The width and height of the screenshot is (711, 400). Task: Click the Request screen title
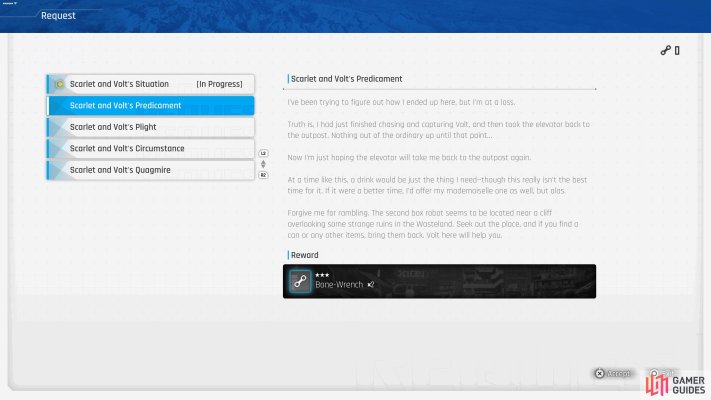click(58, 15)
